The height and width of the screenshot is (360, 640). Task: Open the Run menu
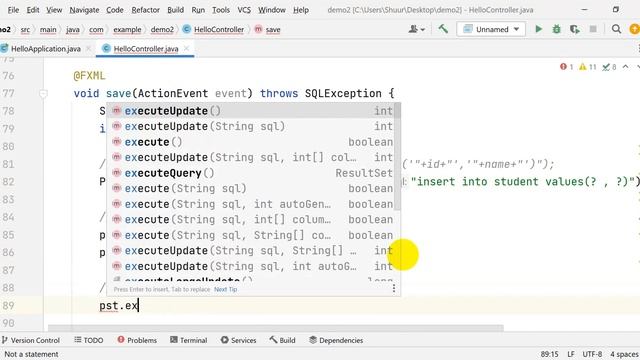coord(198,10)
